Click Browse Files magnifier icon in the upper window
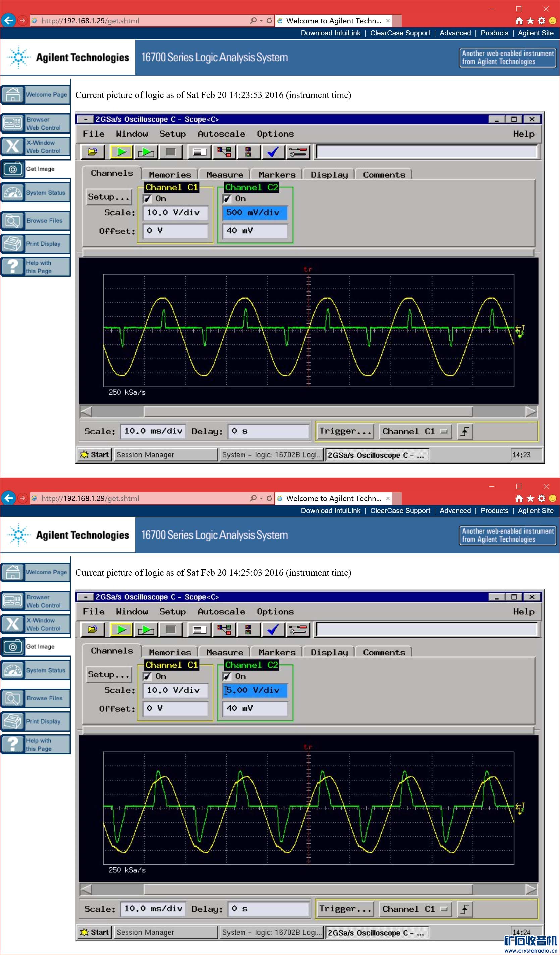 coord(12,221)
